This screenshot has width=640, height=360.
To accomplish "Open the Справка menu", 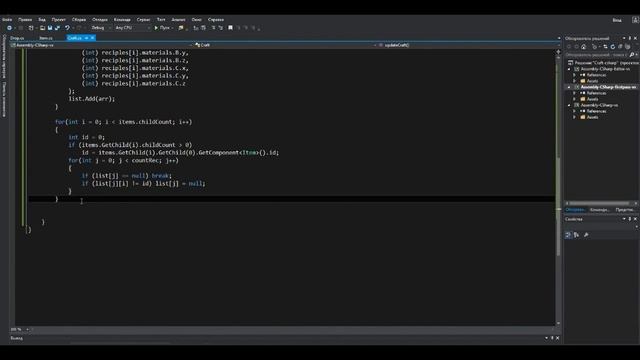I will (216, 20).
